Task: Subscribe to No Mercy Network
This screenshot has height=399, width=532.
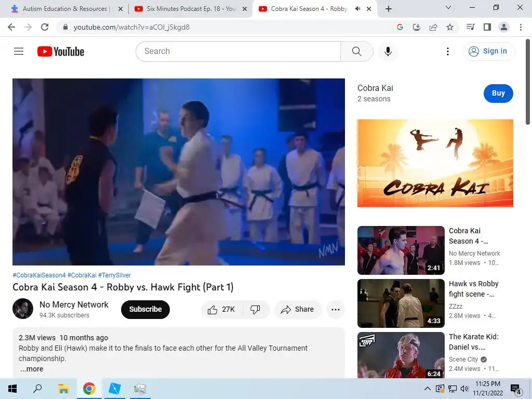Action: tap(145, 309)
